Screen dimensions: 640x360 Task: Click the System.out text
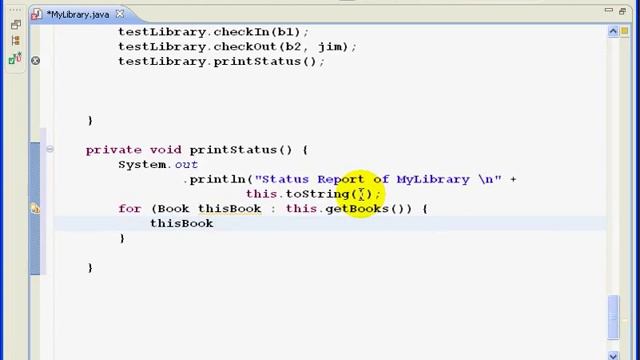pos(158,165)
